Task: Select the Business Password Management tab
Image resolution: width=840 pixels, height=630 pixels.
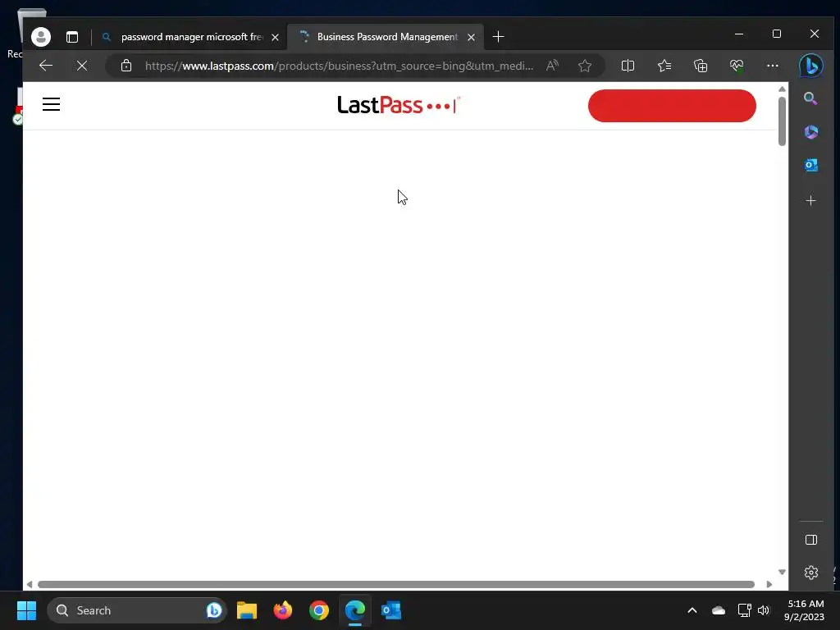Action: pos(386,37)
